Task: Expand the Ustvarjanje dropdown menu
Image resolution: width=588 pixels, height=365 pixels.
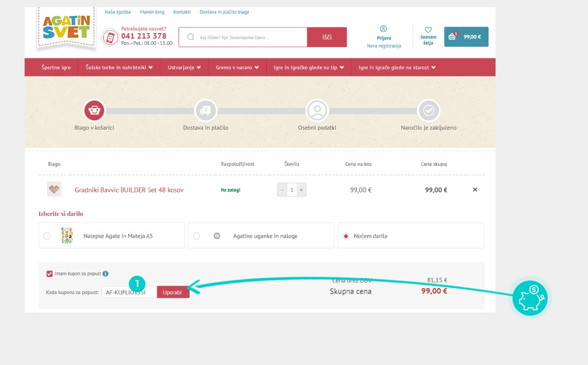Action: 184,67
